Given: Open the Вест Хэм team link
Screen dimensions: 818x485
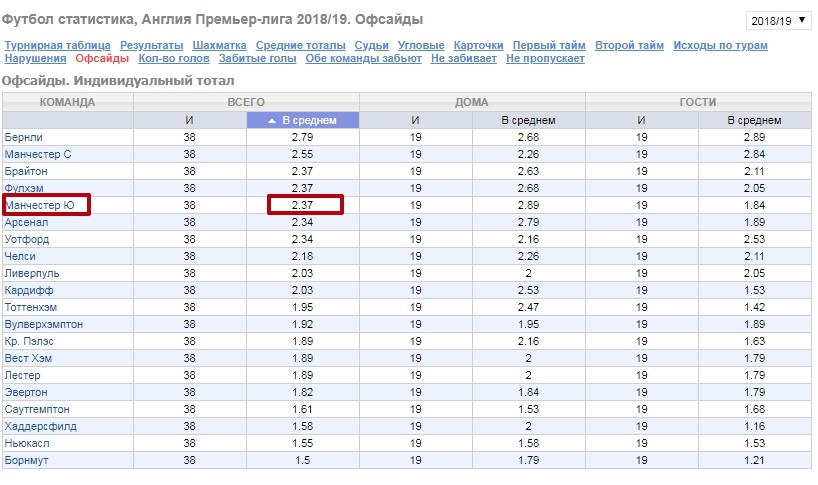Looking at the screenshot, I should coord(28,358).
